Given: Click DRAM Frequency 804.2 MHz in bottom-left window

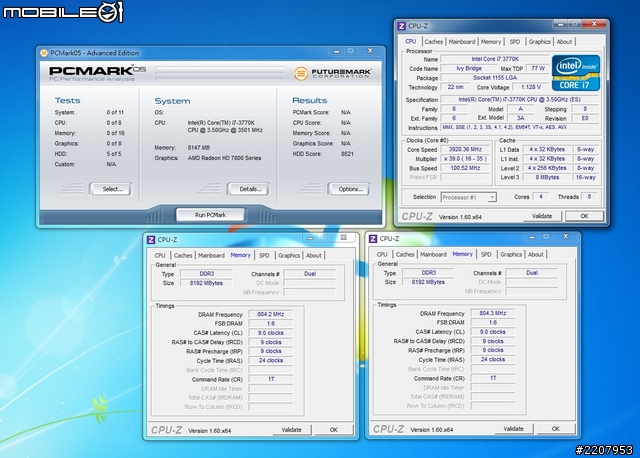Looking at the screenshot, I should pos(271,314).
